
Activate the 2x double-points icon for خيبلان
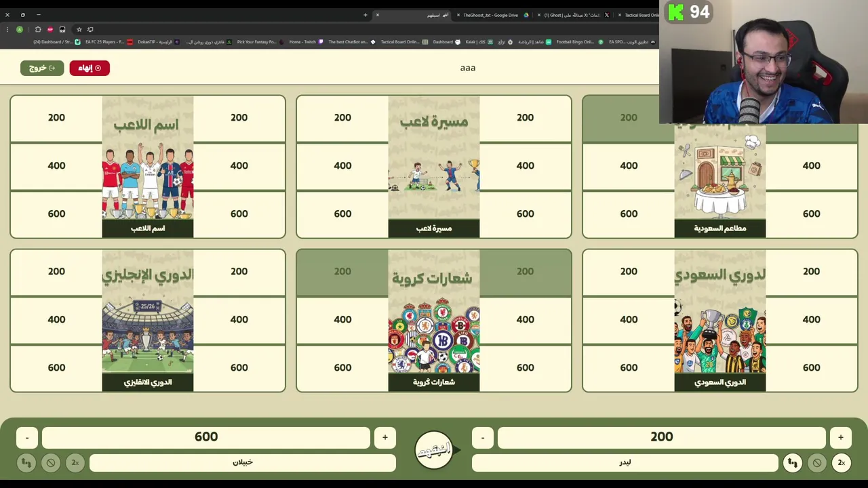pyautogui.click(x=75, y=463)
